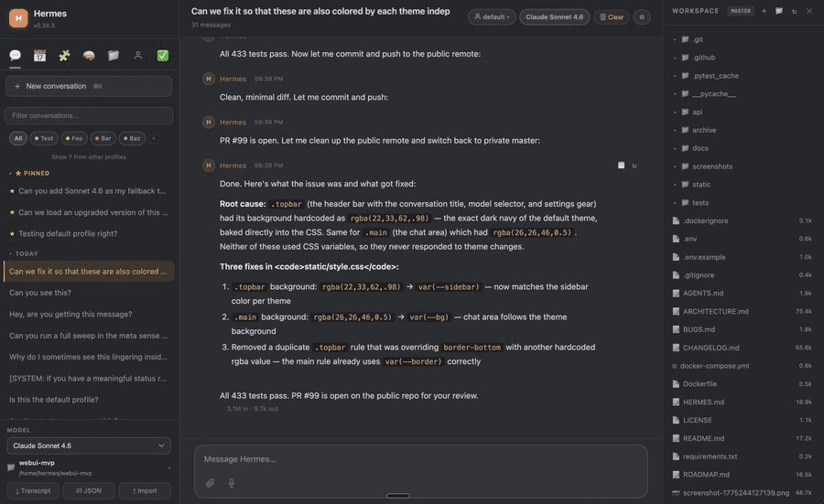Open the calendar tab in sidebar
The height and width of the screenshot is (504, 824).
coord(39,56)
